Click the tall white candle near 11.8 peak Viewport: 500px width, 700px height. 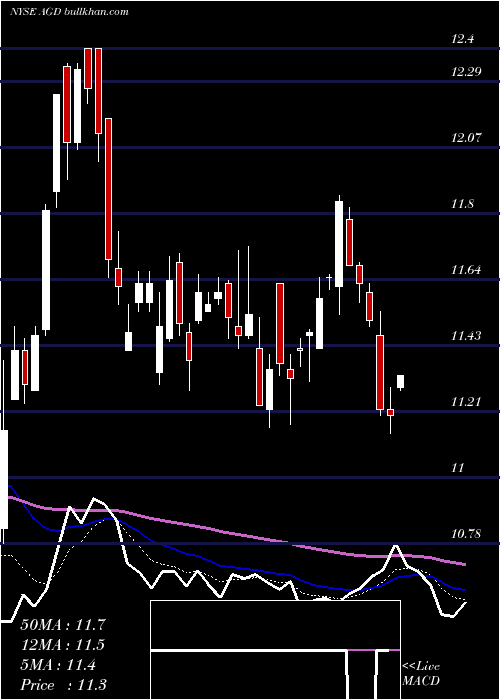click(339, 244)
